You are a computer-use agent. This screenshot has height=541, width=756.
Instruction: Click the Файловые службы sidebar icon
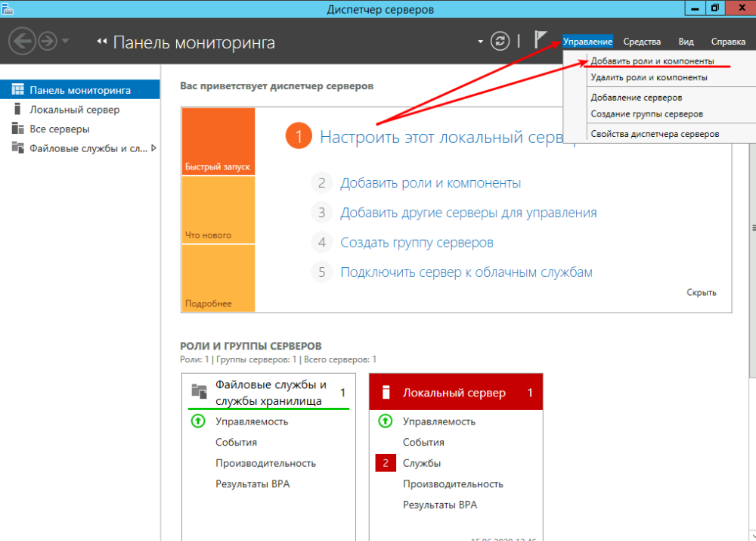(x=18, y=148)
